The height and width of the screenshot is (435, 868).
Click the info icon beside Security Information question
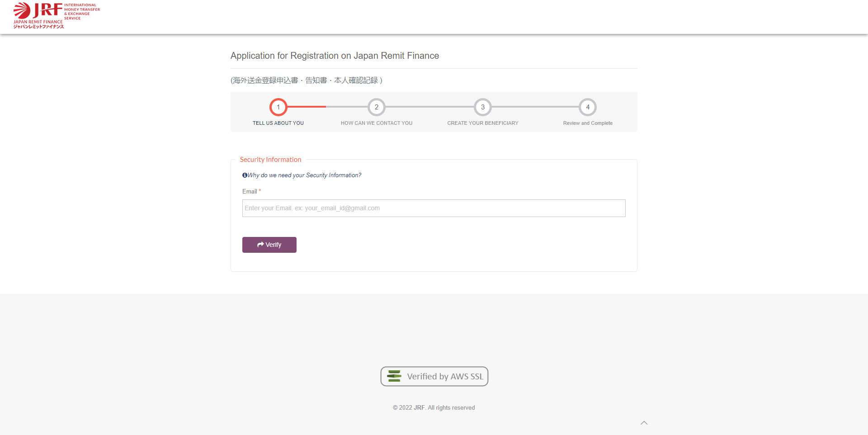pos(245,175)
